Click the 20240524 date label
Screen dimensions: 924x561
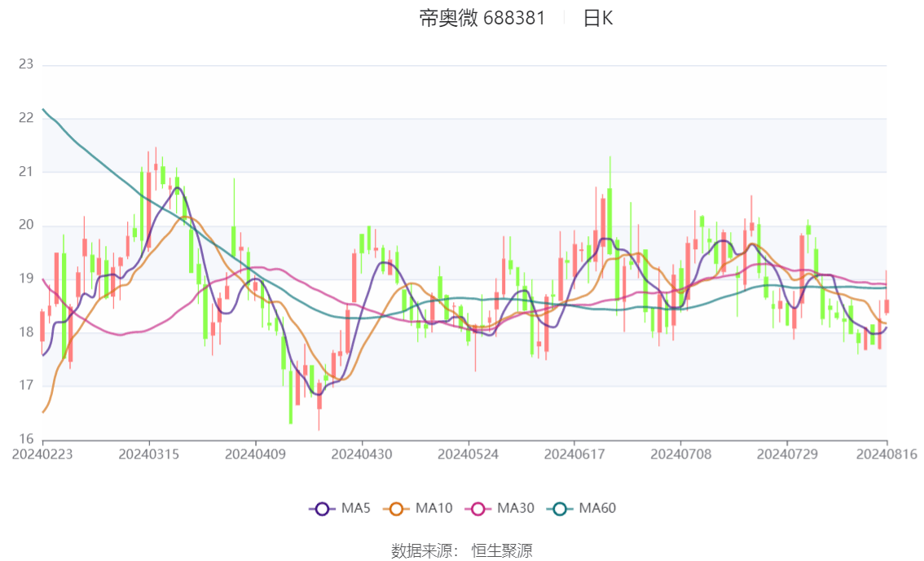point(469,454)
